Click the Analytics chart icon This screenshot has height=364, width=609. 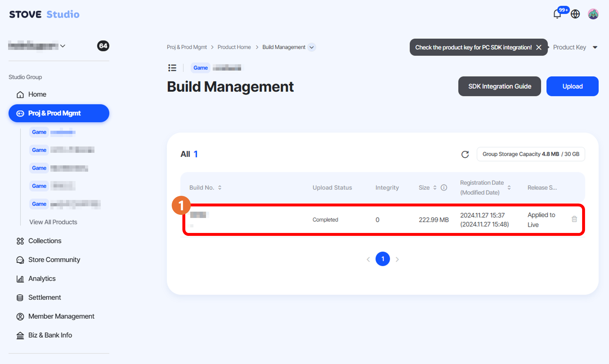(20, 279)
